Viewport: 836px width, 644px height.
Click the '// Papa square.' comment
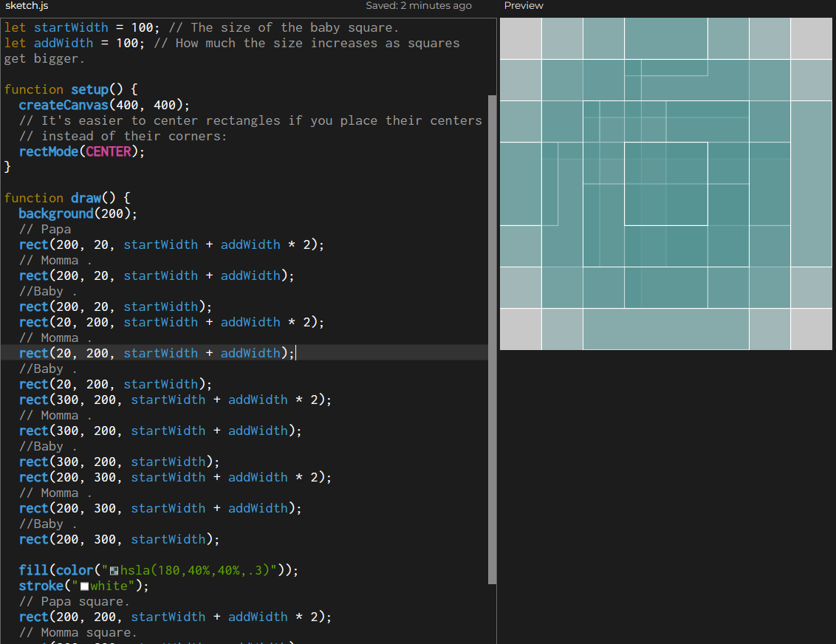(x=74, y=601)
